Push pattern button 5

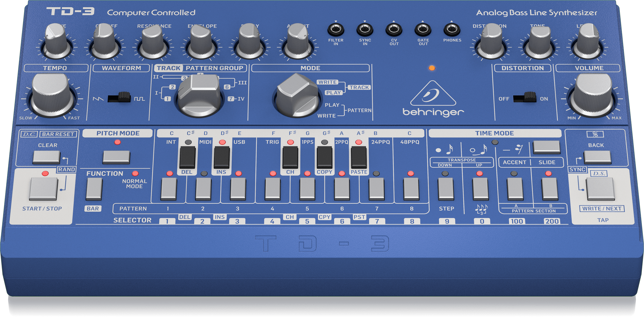[x=308, y=189]
